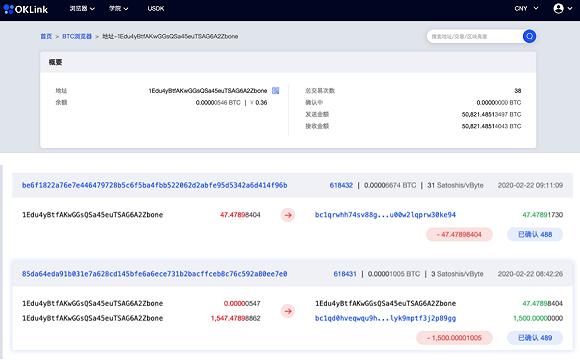Select timestamp 2020-02-22 08:42:26
The height and width of the screenshot is (360, 580).
pyautogui.click(x=530, y=274)
